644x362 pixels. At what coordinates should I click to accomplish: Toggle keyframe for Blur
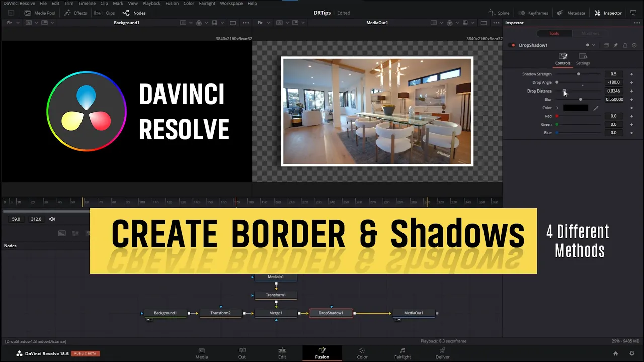tap(631, 99)
